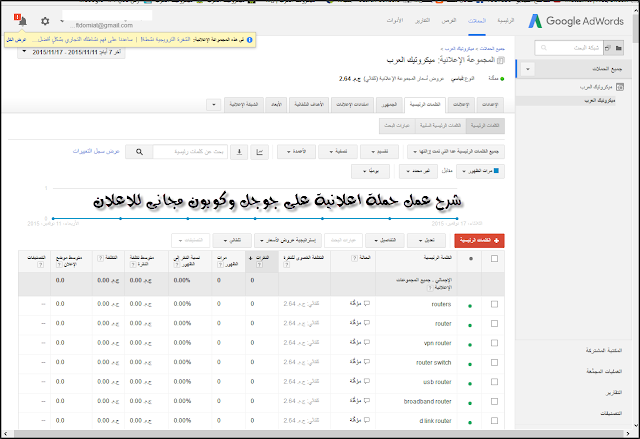640x439 pixels.
Task: Check the box for keyword router
Action: tap(494, 324)
